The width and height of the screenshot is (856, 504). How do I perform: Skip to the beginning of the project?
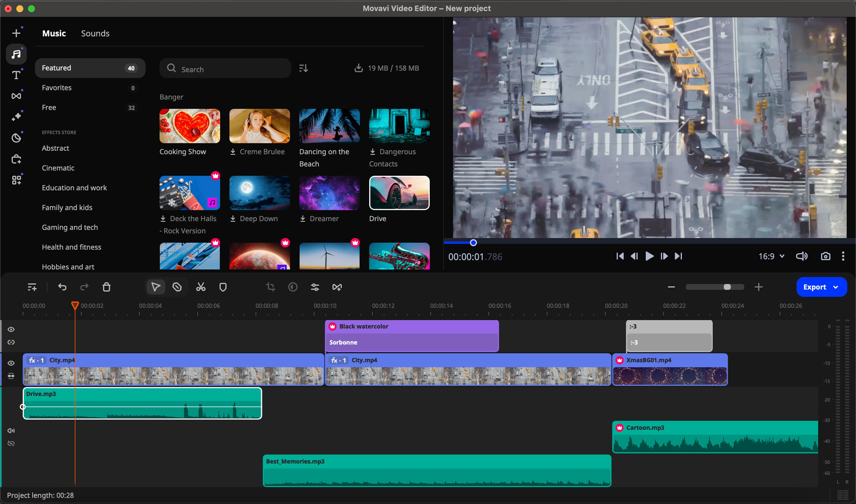point(620,256)
